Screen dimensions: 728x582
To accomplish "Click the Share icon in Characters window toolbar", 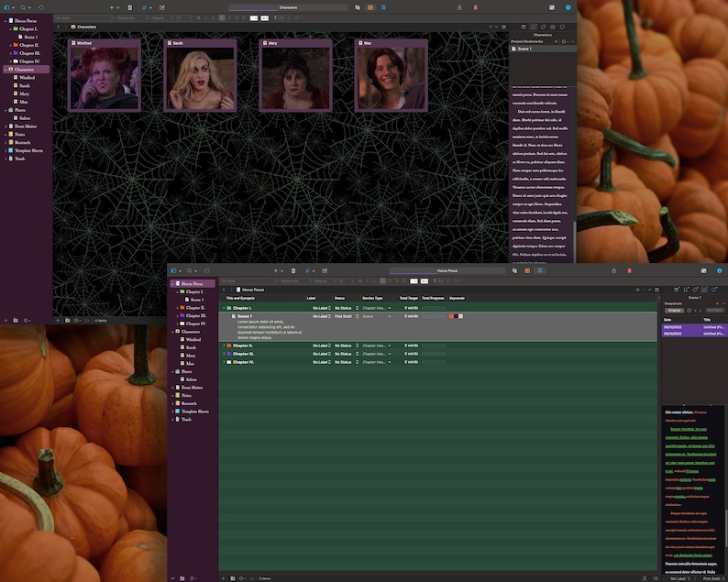I will tap(459, 7).
